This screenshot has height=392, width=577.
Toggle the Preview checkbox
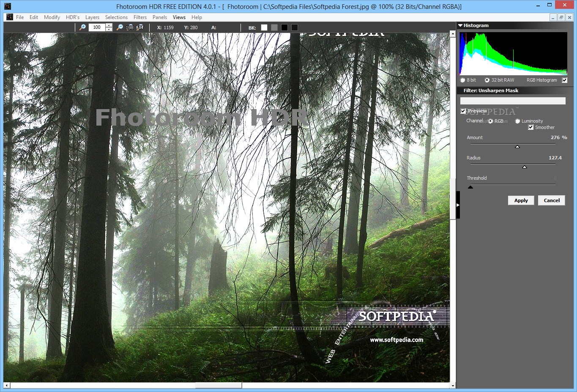click(463, 111)
